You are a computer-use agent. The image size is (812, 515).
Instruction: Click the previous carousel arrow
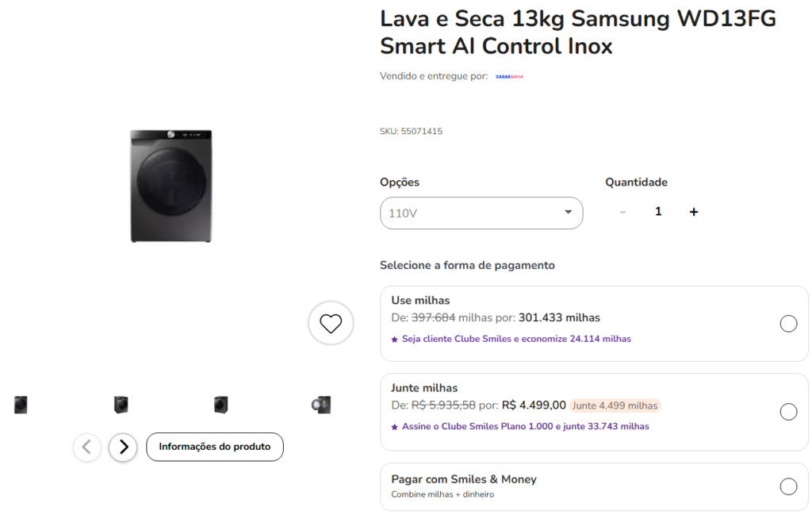tap(87, 447)
